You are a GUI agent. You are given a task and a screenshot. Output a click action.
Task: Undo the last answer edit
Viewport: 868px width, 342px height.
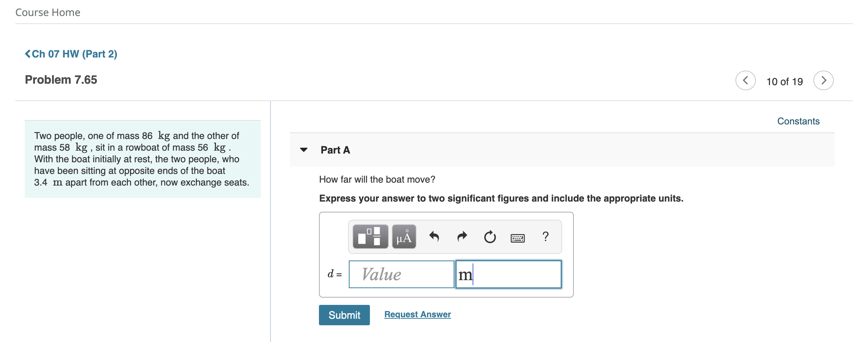tap(434, 237)
